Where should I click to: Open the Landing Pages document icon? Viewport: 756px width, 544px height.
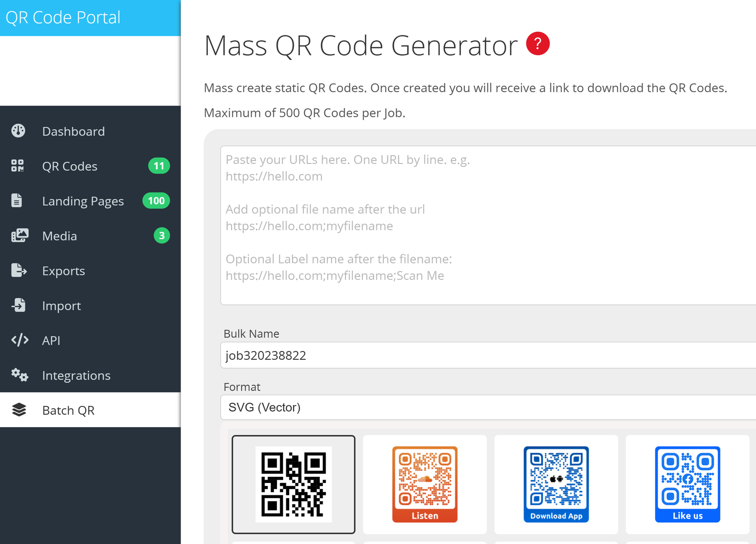(x=17, y=200)
